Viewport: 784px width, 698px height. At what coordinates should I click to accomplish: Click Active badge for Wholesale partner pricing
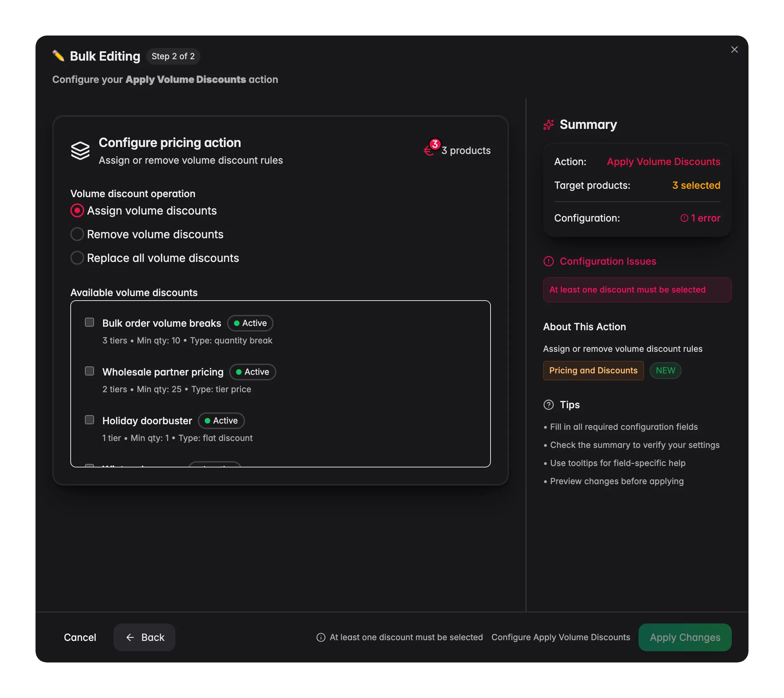(x=252, y=372)
